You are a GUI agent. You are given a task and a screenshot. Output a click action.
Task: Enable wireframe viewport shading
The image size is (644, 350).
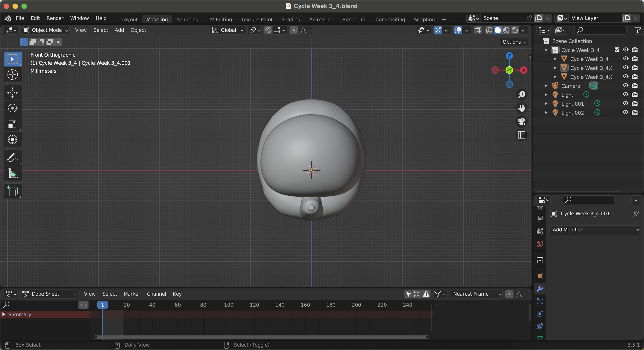point(489,30)
